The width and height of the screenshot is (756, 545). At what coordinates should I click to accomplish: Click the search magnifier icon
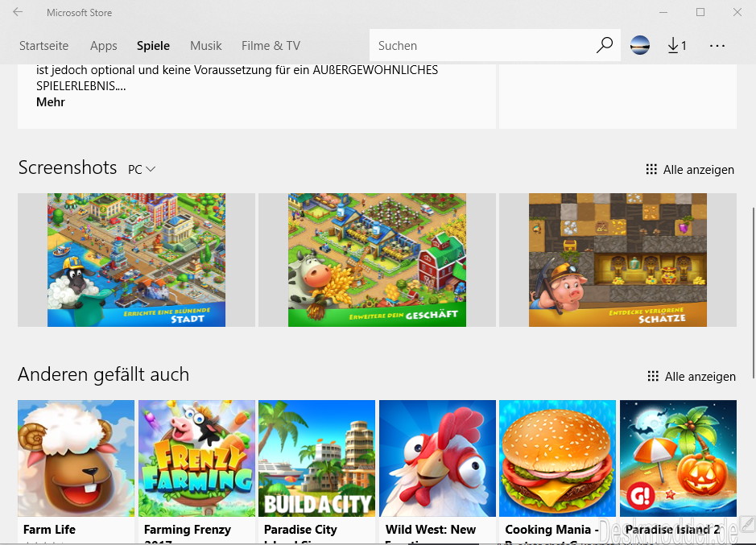click(604, 45)
